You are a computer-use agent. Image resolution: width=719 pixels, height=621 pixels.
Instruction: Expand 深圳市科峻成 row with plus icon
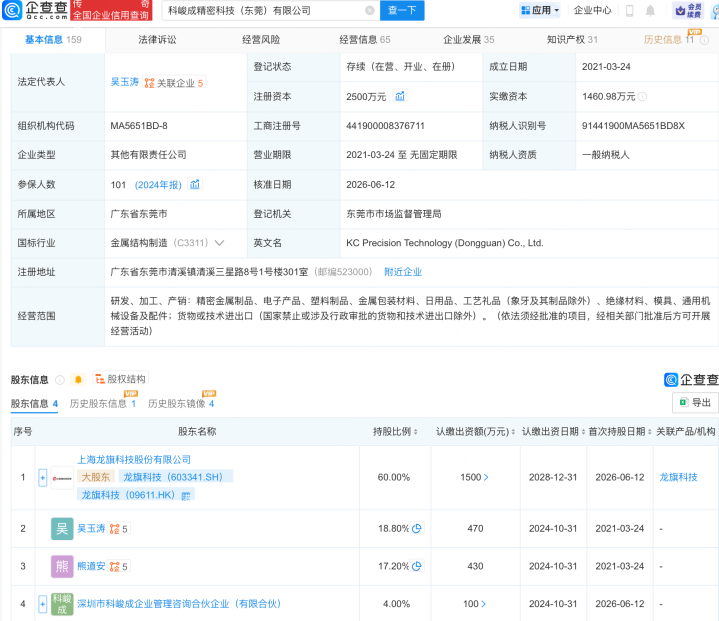point(42,604)
